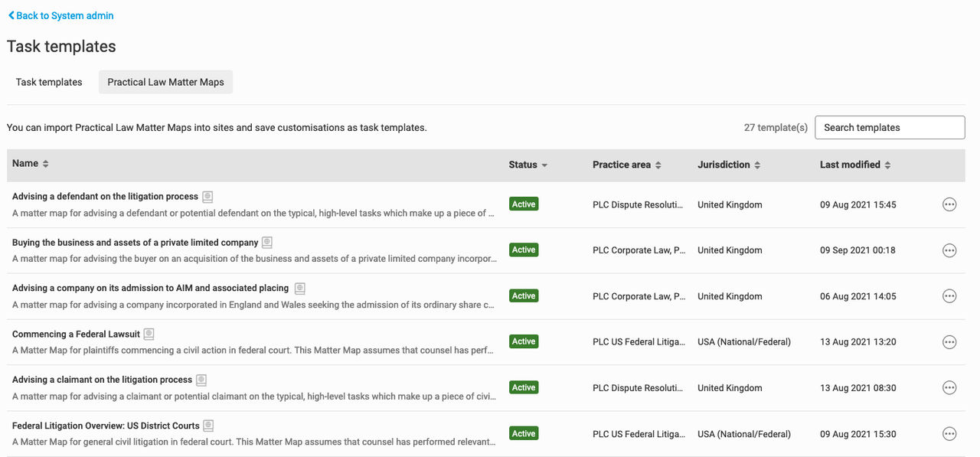Open more options for Advising a defendant row
Screen dimensions: 980x457
(949, 204)
